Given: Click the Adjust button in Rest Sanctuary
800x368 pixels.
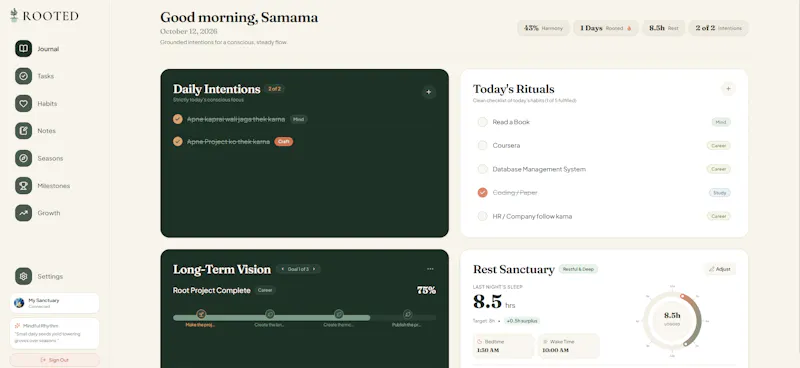Looking at the screenshot, I should coord(720,269).
